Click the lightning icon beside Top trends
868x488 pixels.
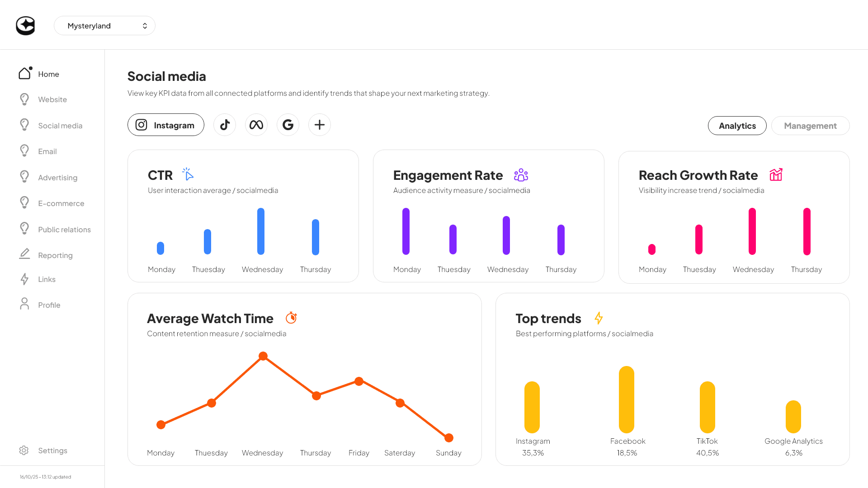click(x=599, y=318)
